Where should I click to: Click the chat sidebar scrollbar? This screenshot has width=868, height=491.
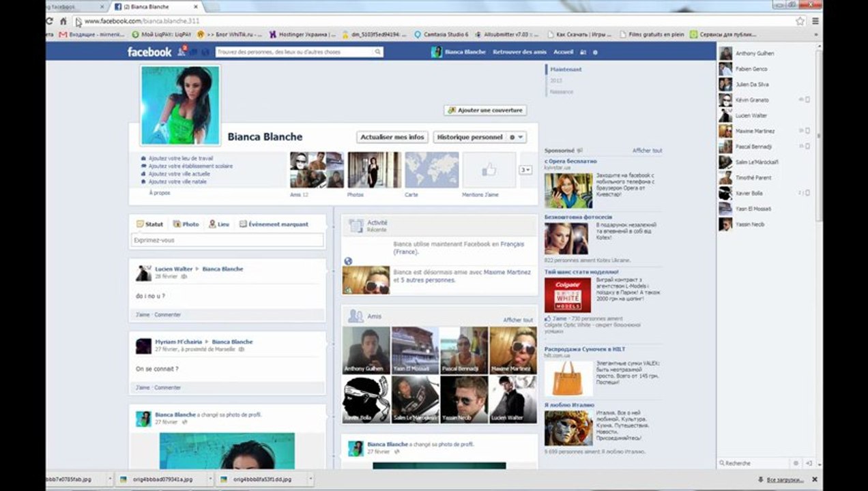(x=819, y=136)
